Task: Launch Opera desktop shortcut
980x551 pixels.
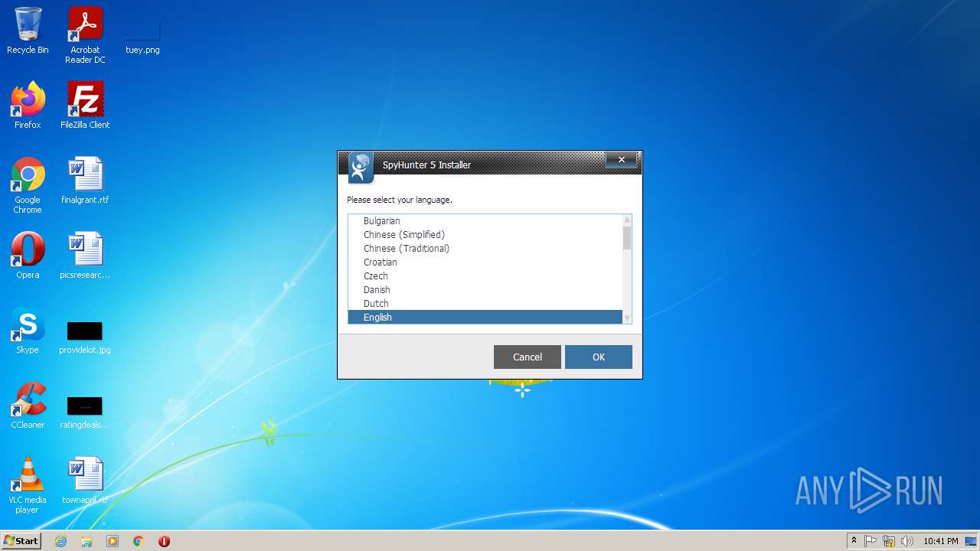Action: click(x=28, y=256)
